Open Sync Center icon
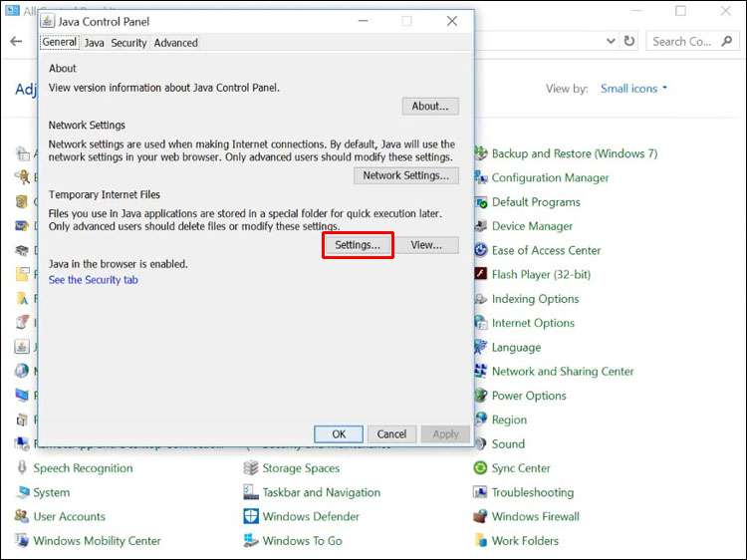 (480, 468)
